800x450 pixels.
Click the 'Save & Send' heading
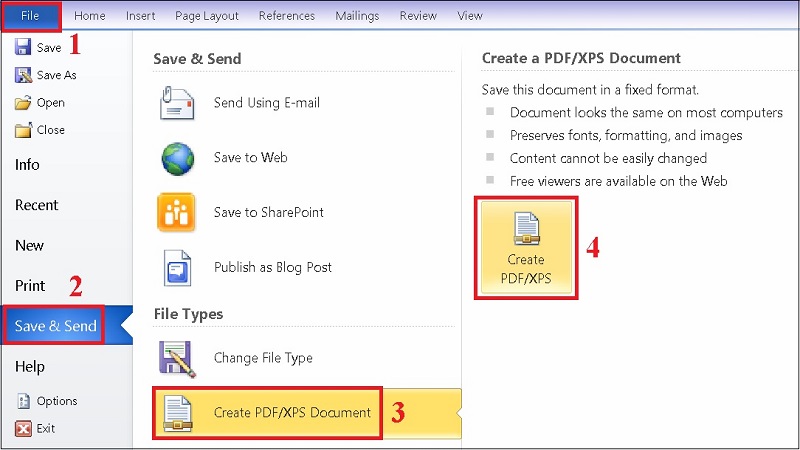[x=197, y=59]
